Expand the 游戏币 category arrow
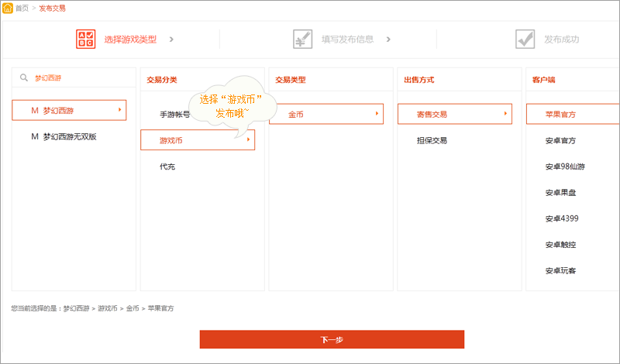Image resolution: width=620 pixels, height=364 pixels. click(x=248, y=140)
